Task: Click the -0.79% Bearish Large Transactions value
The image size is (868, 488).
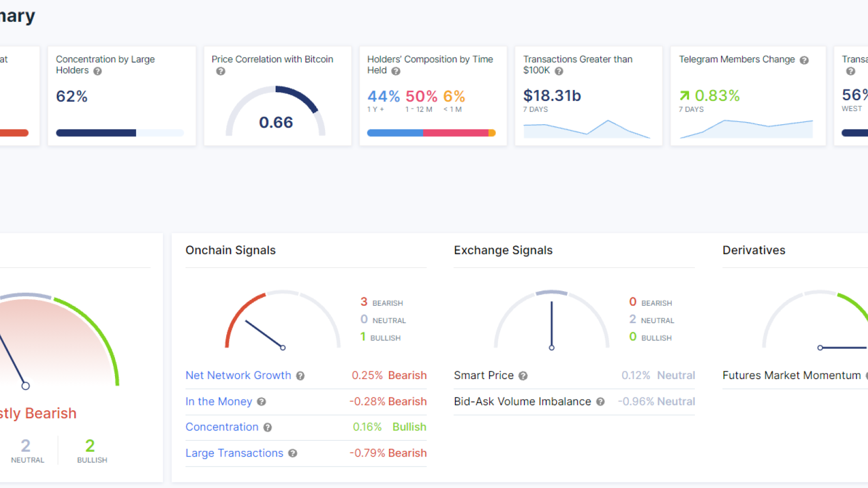Action: 388,453
